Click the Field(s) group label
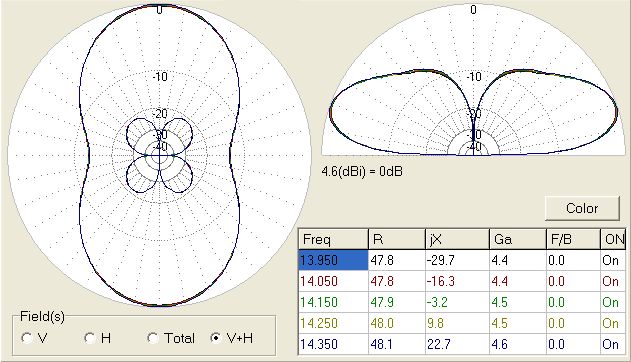 click(x=42, y=317)
